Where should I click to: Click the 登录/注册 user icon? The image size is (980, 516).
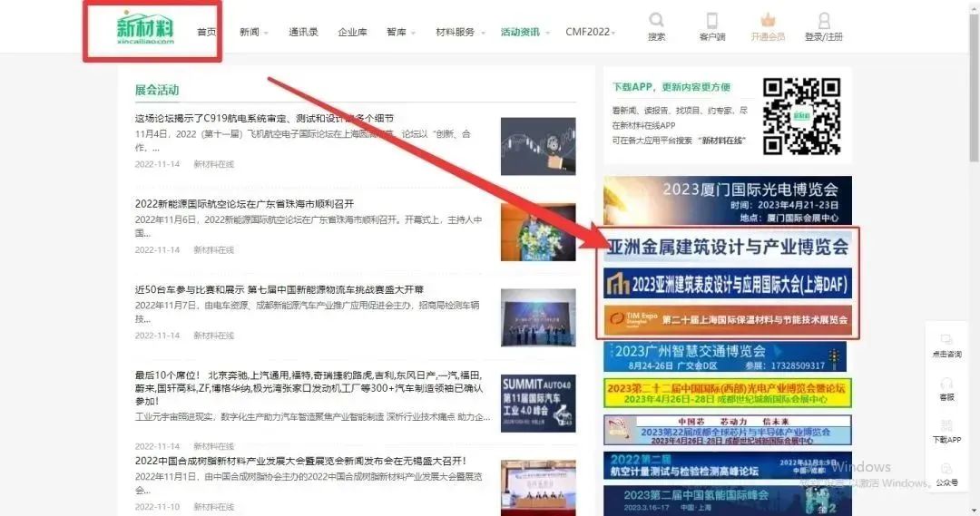click(x=824, y=21)
